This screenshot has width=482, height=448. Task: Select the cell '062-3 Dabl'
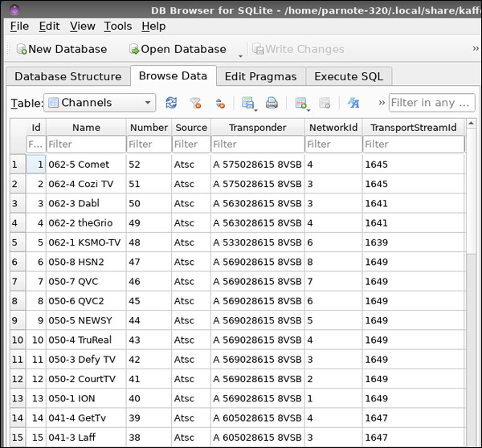(x=86, y=203)
